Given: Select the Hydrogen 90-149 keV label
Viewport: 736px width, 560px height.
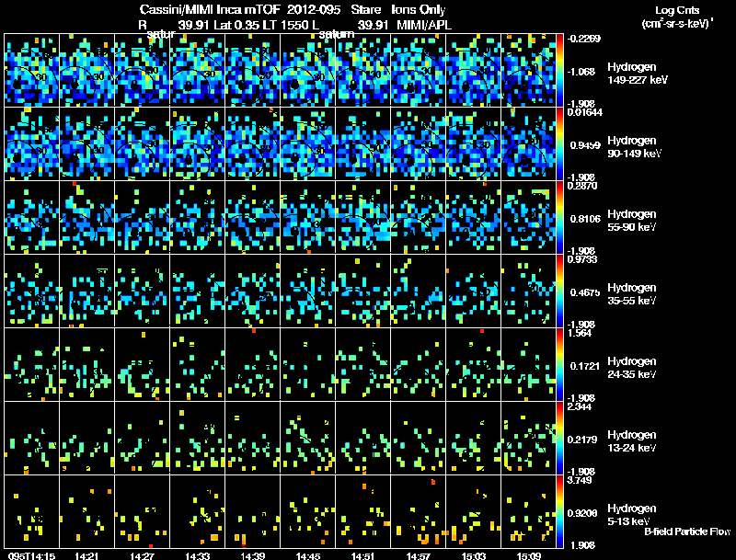Looking at the screenshot, I should pyautogui.click(x=634, y=147).
